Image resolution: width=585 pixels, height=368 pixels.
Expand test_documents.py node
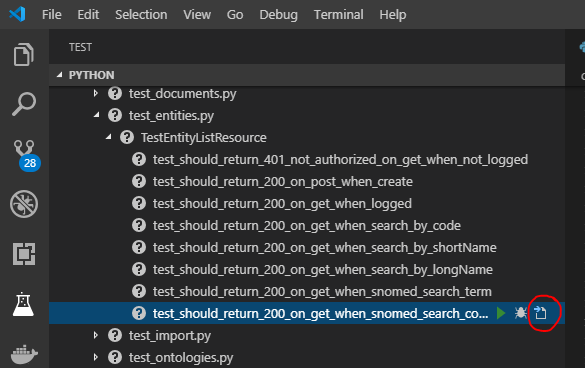pyautogui.click(x=96, y=93)
